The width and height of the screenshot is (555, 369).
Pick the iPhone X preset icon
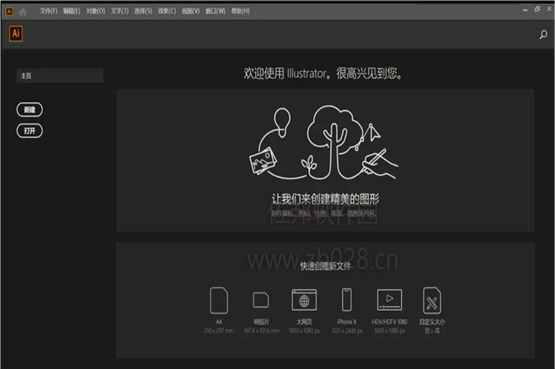click(347, 299)
